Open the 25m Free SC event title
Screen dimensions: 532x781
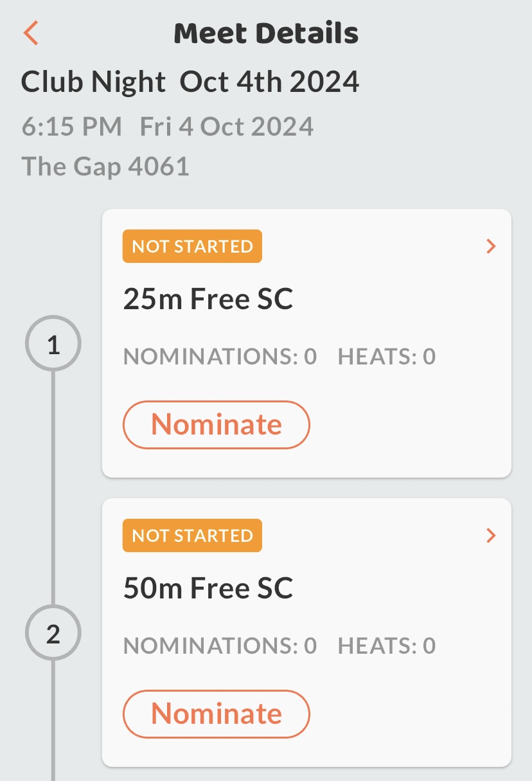[208, 299]
